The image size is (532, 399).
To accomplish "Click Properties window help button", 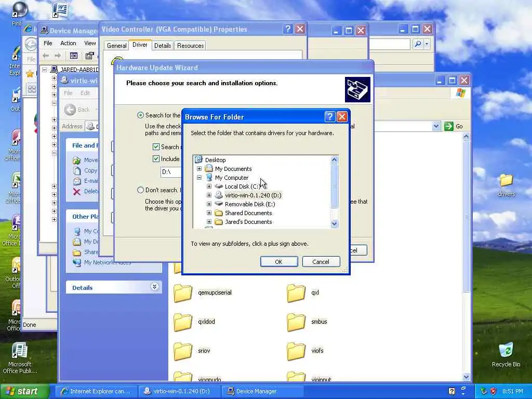I will pos(288,29).
